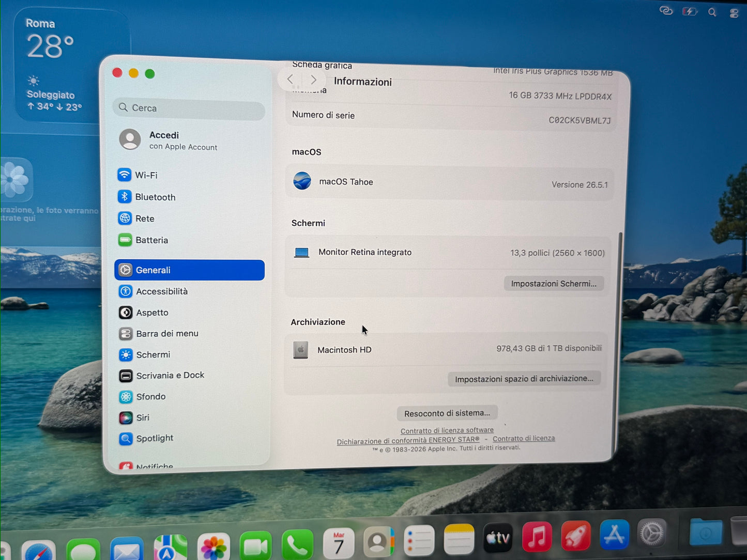Open Resoconto di sistema...
Screen dimensions: 747x560
tap(447, 413)
